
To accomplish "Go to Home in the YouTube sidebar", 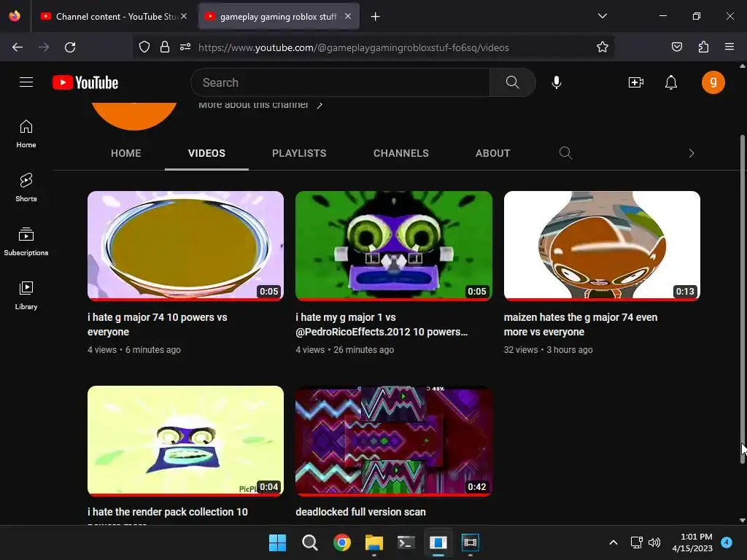I will (x=26, y=134).
